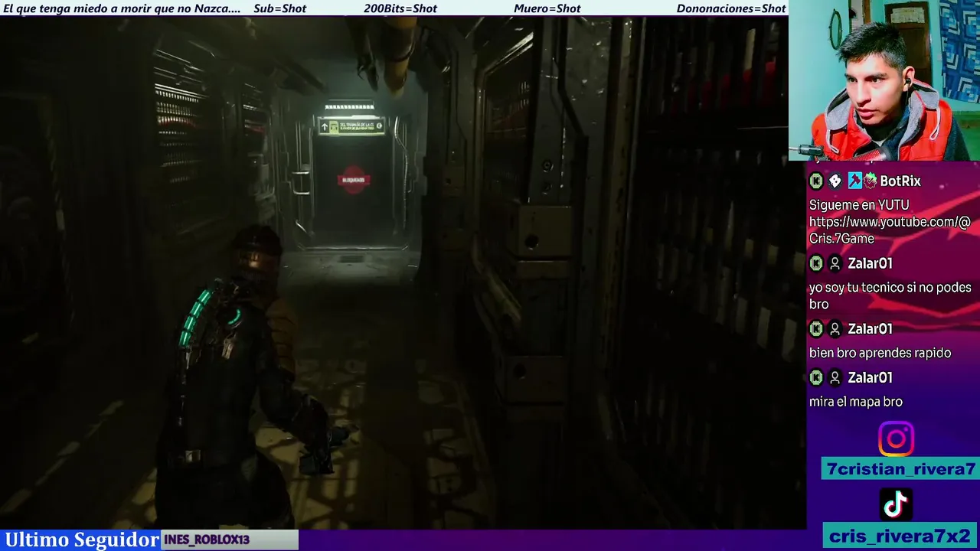Click the TikTok logo icon
This screenshot has height=551, width=980.
click(896, 504)
